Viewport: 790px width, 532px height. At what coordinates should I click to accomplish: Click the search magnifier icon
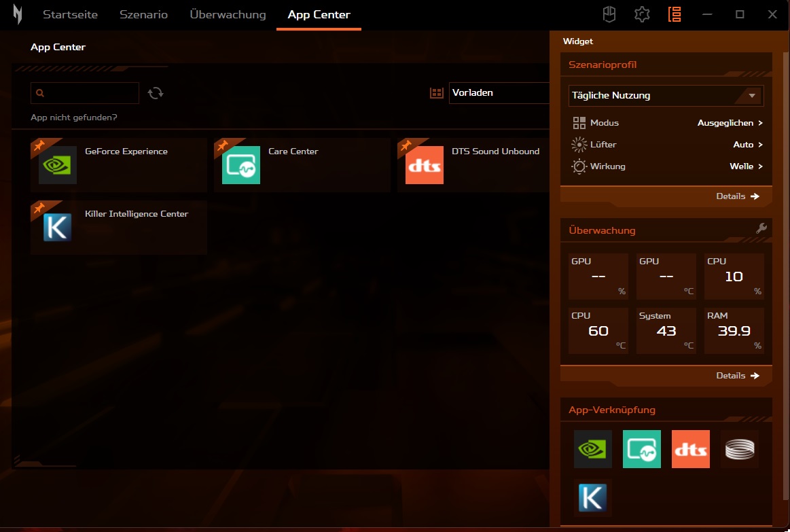[x=40, y=93]
